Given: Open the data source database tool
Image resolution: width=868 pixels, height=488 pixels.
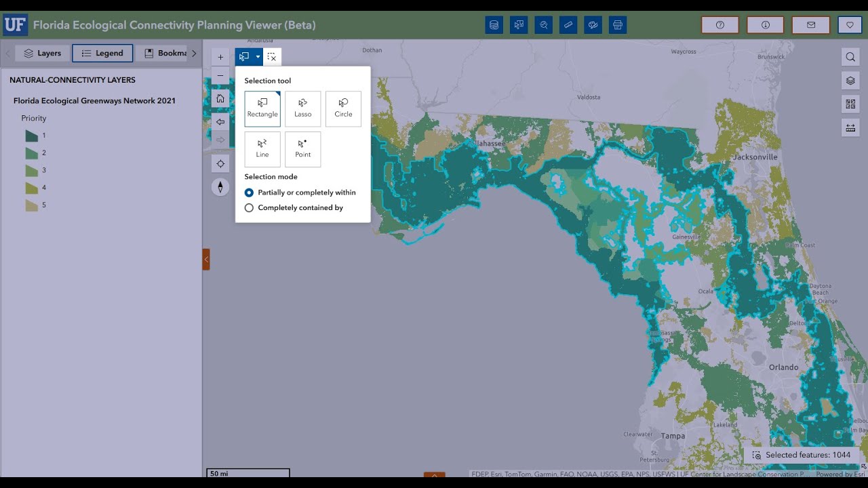Looking at the screenshot, I should point(494,25).
